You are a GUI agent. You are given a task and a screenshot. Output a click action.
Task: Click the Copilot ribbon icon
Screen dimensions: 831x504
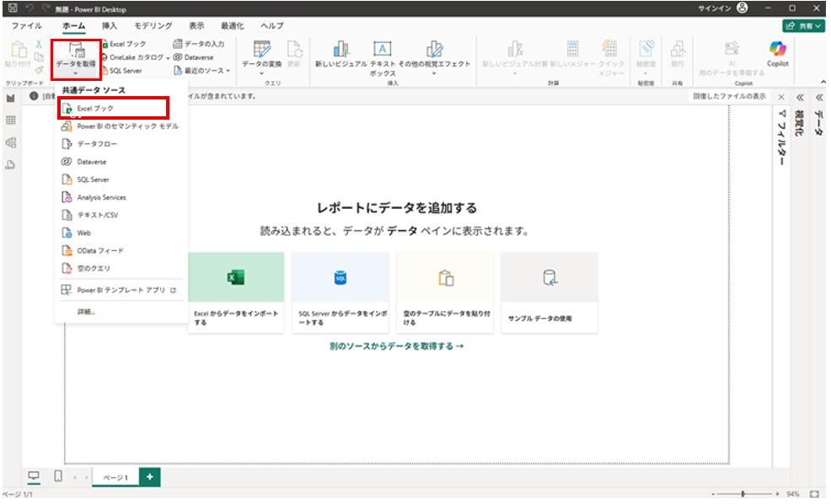777,55
